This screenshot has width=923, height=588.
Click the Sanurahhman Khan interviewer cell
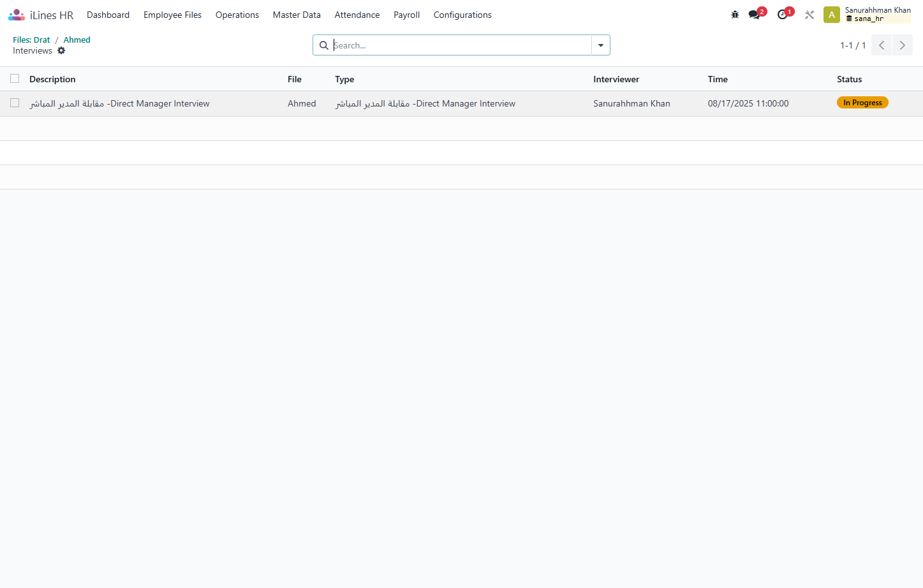pyautogui.click(x=631, y=103)
